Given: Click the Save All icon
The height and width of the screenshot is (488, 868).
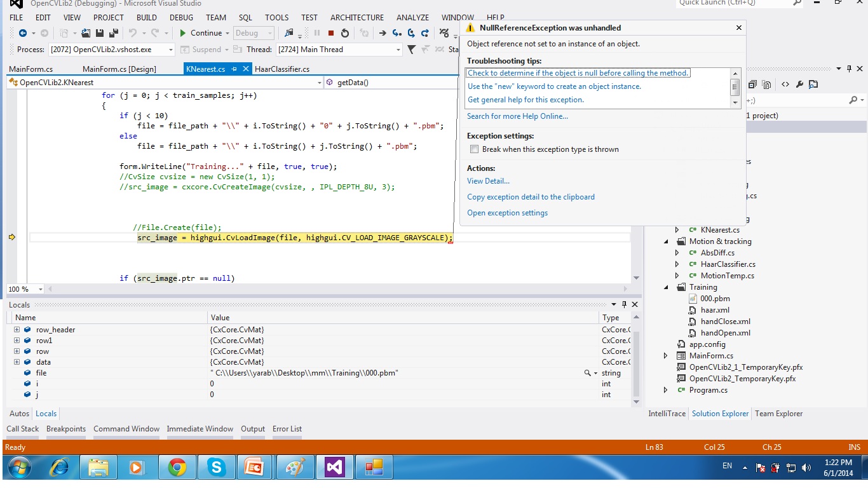Looking at the screenshot, I should [x=114, y=33].
